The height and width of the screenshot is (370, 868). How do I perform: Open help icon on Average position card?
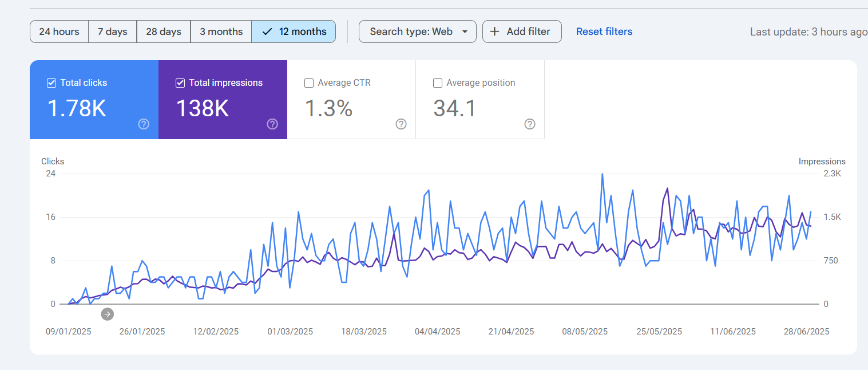(x=530, y=124)
